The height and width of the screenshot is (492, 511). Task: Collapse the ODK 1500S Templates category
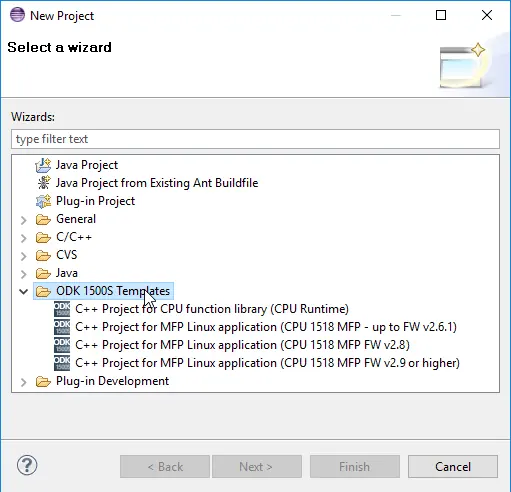point(23,292)
